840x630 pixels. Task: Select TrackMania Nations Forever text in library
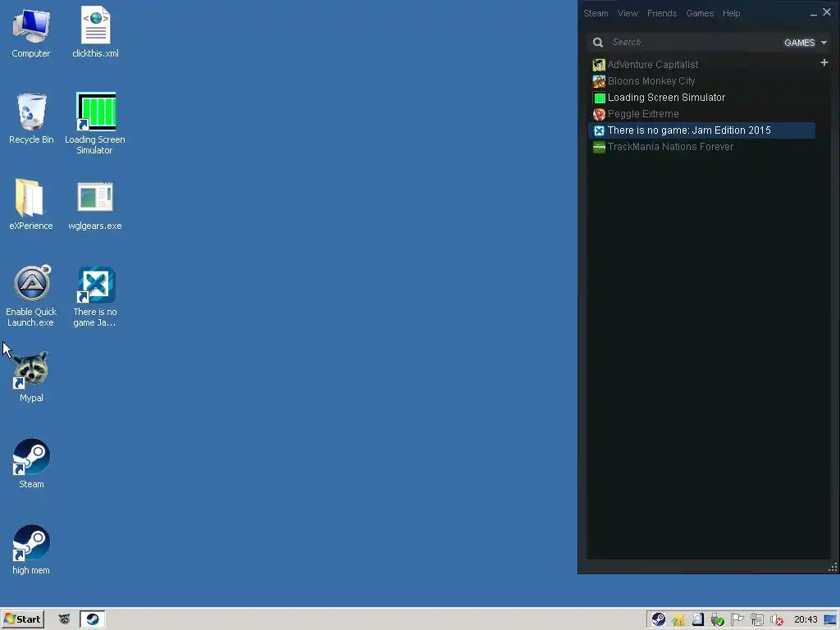coord(670,147)
